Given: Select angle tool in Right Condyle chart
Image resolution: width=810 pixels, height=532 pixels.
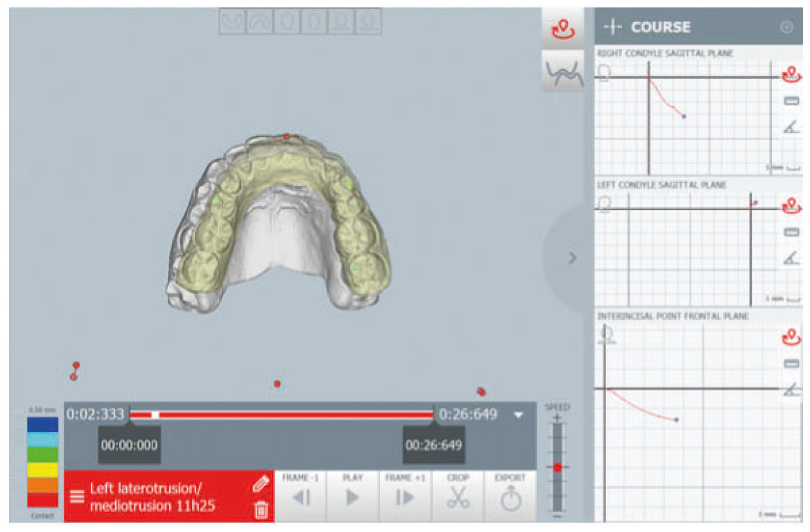Looking at the screenshot, I should click(x=791, y=127).
